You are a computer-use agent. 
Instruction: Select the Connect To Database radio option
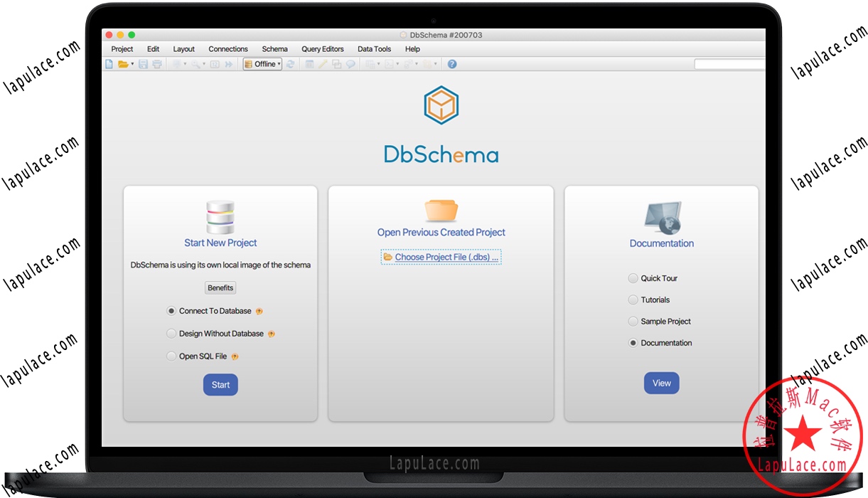[x=171, y=311]
